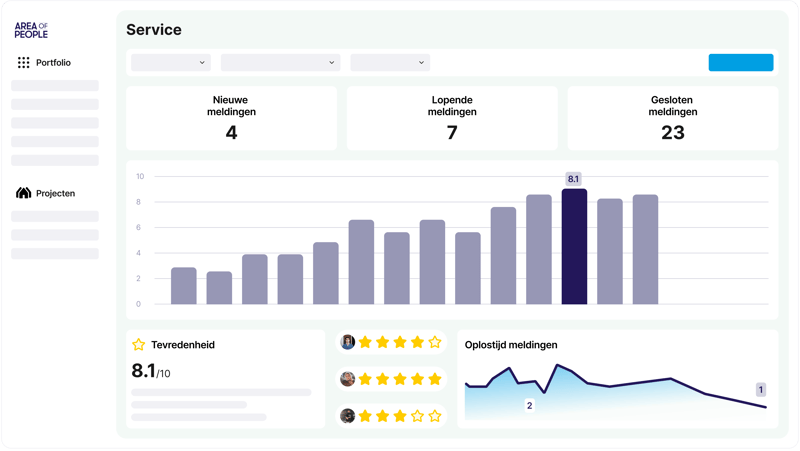Click the 8.1 tooltip above the chart bar
The width and height of the screenshot is (800, 451).
click(x=573, y=179)
